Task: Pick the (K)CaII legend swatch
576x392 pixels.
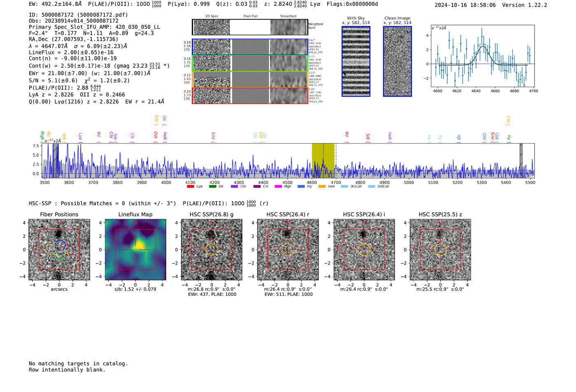Action: 344,186
